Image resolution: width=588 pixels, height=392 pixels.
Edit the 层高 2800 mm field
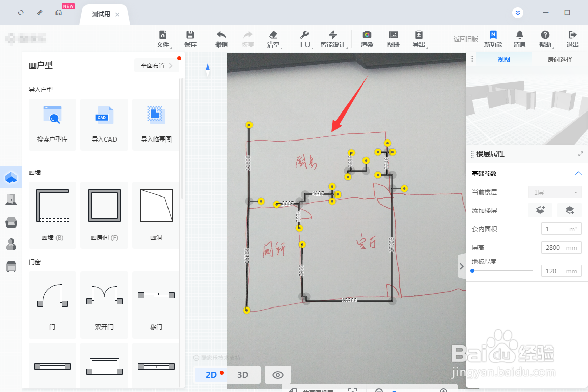tap(562, 247)
